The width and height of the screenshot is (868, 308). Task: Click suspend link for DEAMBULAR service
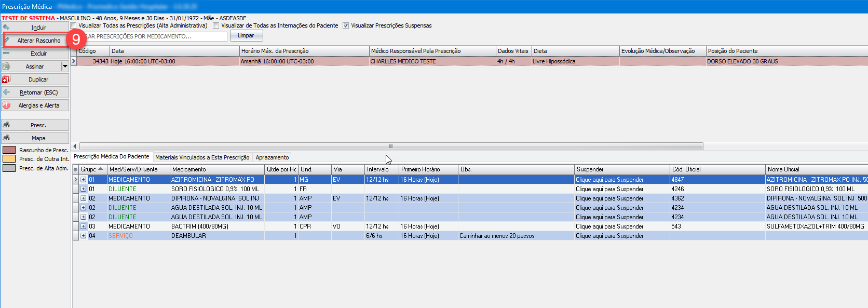tap(609, 236)
